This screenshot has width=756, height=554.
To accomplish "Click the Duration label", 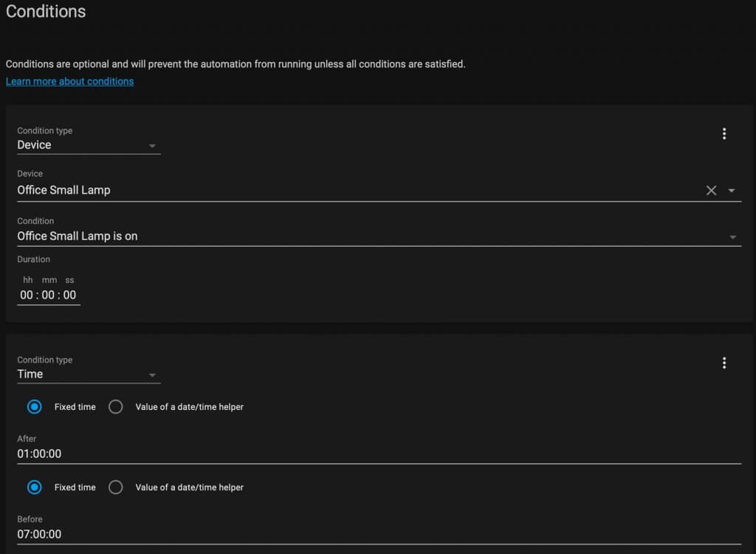I will pyautogui.click(x=34, y=259).
